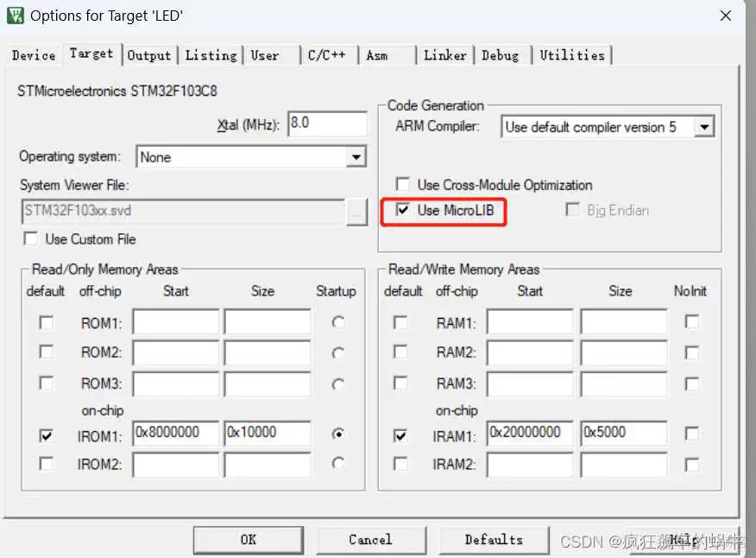
Task: Select Startup radio button for ROM1
Action: pyautogui.click(x=337, y=321)
